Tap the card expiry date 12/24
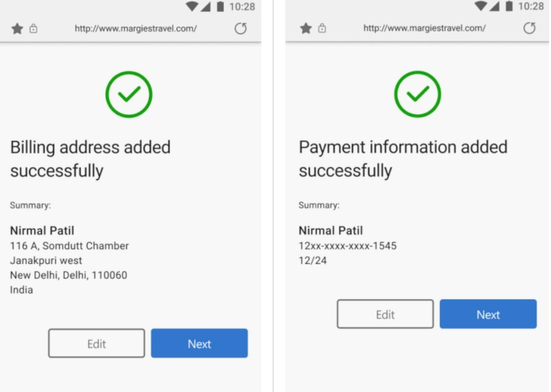551x392 pixels. click(312, 260)
